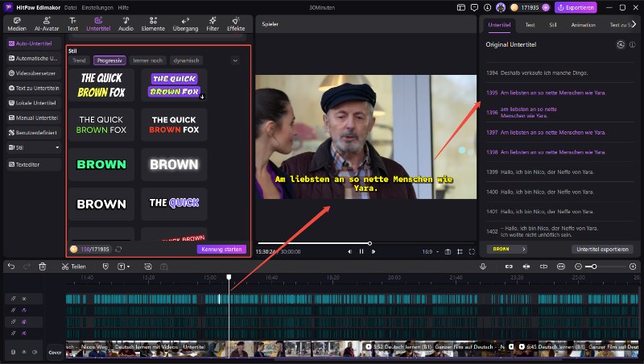Toggle visibility of the top subtitle track
Image resolution: width=644 pixels, height=364 pixels.
click(x=24, y=299)
